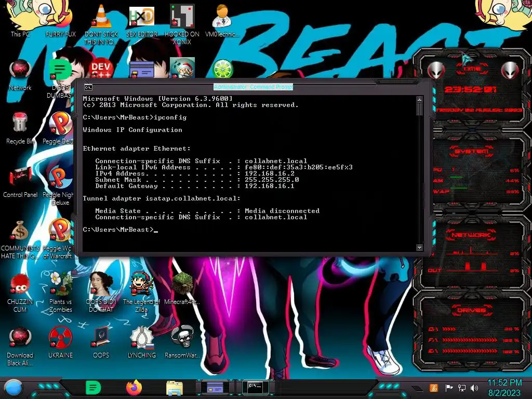Open the Recycle Bin
Screen dimensions: 532x399
[20, 128]
